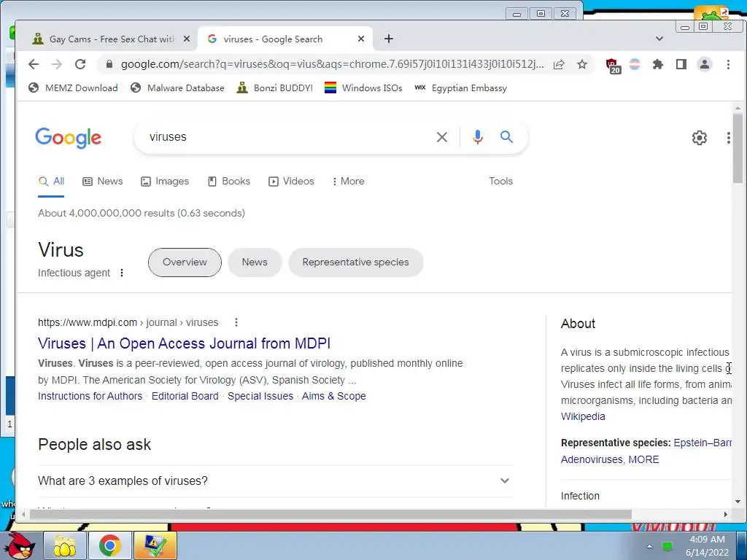Open the Google apps dots beside settings gear
The width and height of the screenshot is (747, 560).
[729, 138]
